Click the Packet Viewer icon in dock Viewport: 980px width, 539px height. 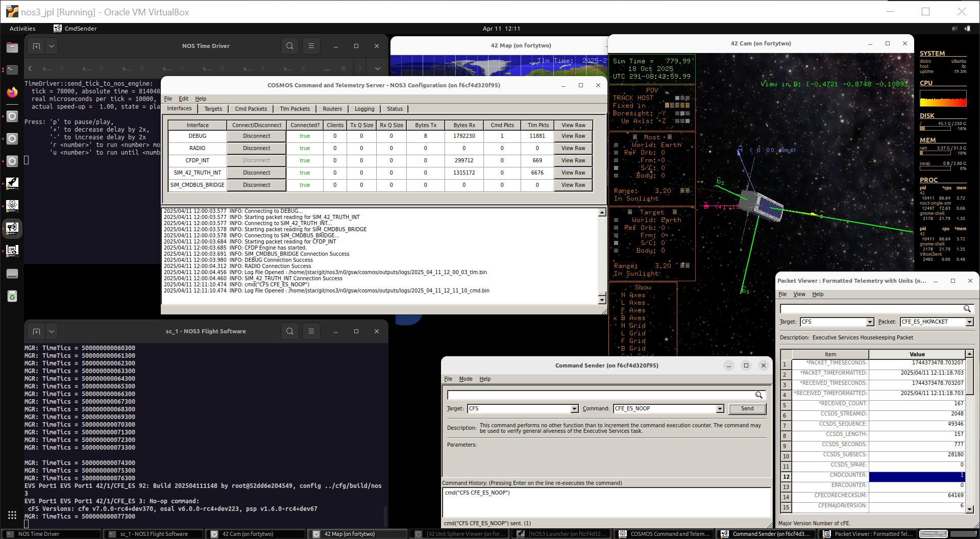coord(12,251)
